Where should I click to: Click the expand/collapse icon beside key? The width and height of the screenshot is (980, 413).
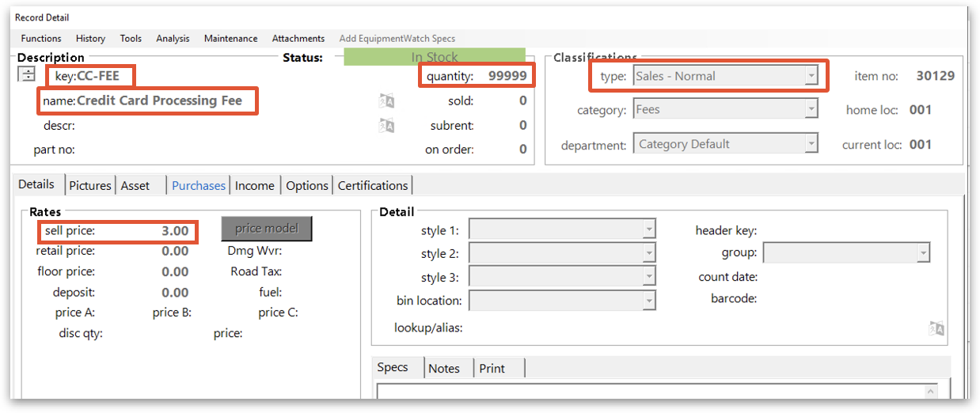tap(28, 75)
